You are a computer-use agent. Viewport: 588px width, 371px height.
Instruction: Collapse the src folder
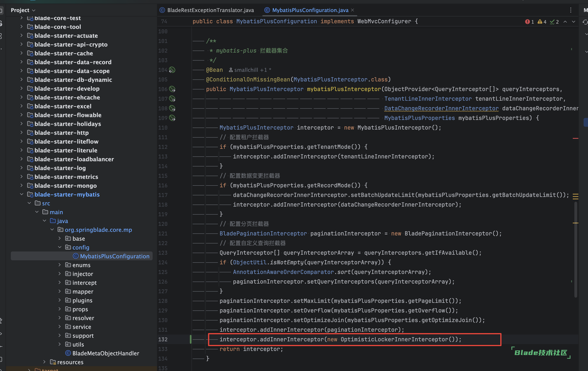pos(29,203)
